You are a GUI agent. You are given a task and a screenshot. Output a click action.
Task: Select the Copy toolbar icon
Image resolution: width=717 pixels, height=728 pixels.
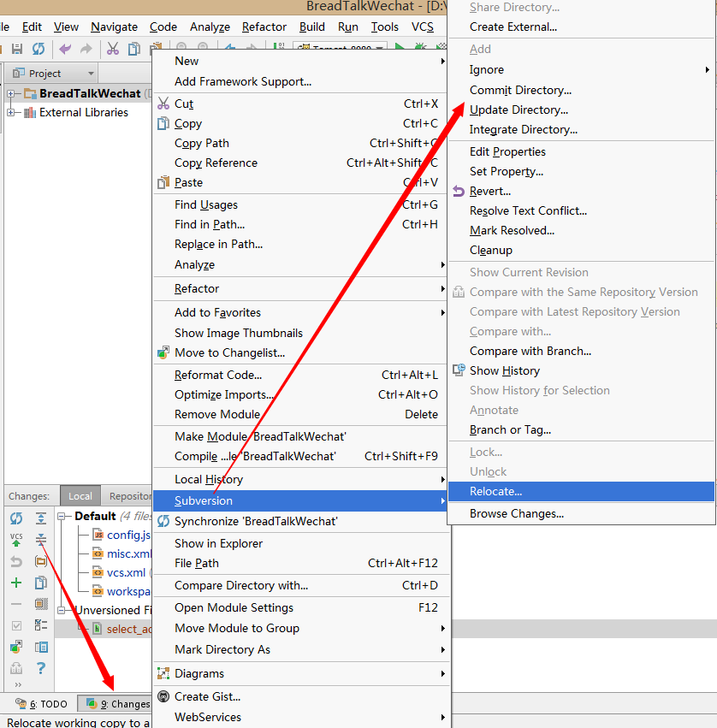coord(133,49)
